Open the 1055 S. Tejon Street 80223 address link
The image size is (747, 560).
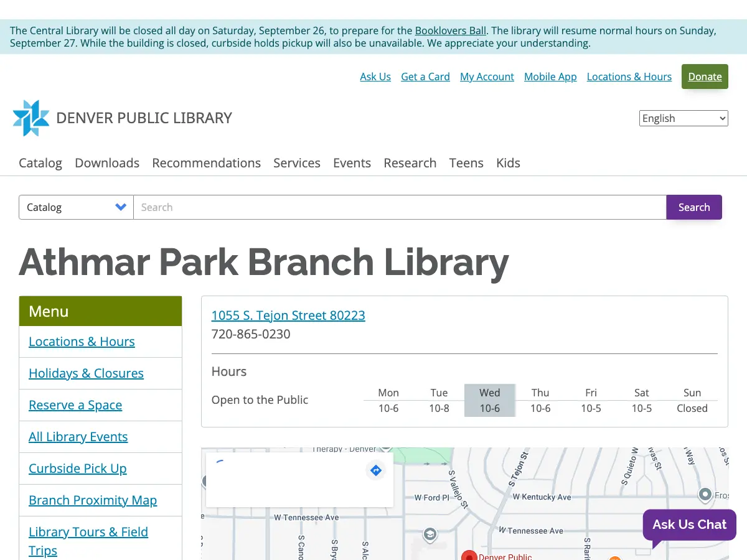click(x=288, y=315)
